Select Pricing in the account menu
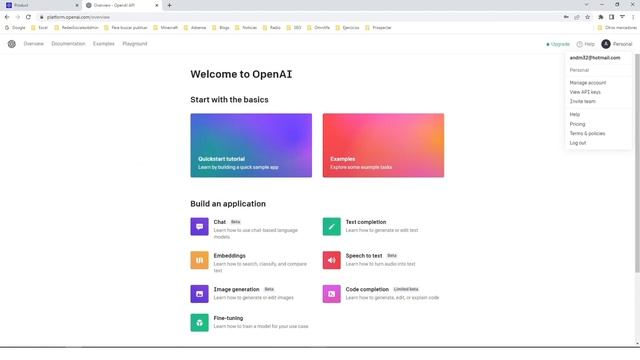Viewport: 640px width, 360px height. (577, 124)
